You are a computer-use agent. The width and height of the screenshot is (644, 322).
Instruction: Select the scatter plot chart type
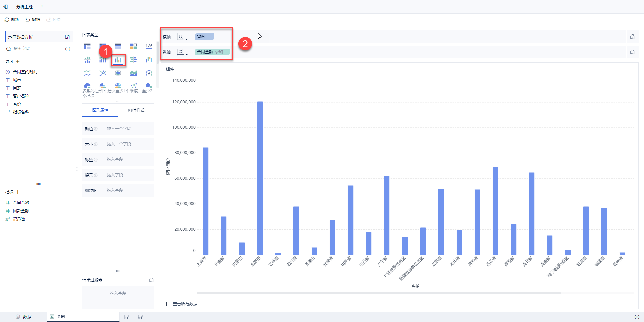point(133,86)
